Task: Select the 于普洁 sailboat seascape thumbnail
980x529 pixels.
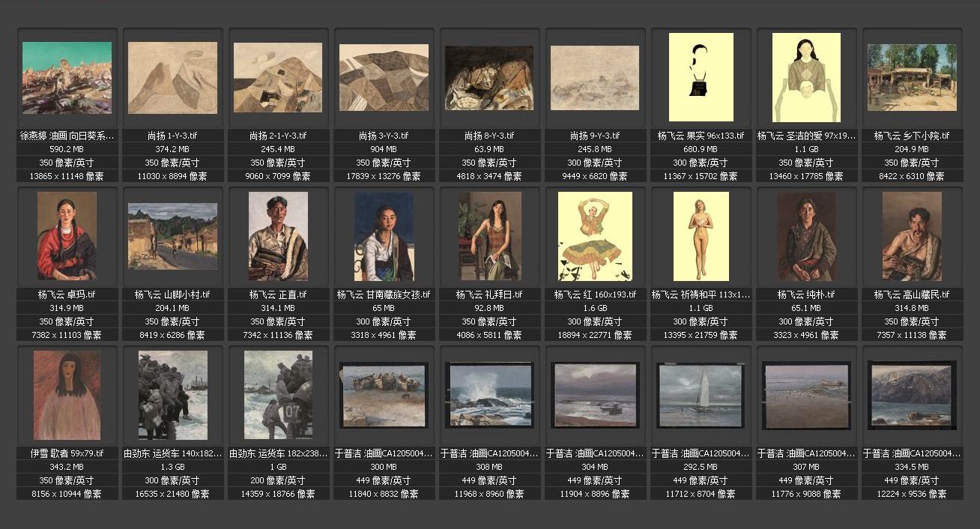Action: click(x=701, y=395)
